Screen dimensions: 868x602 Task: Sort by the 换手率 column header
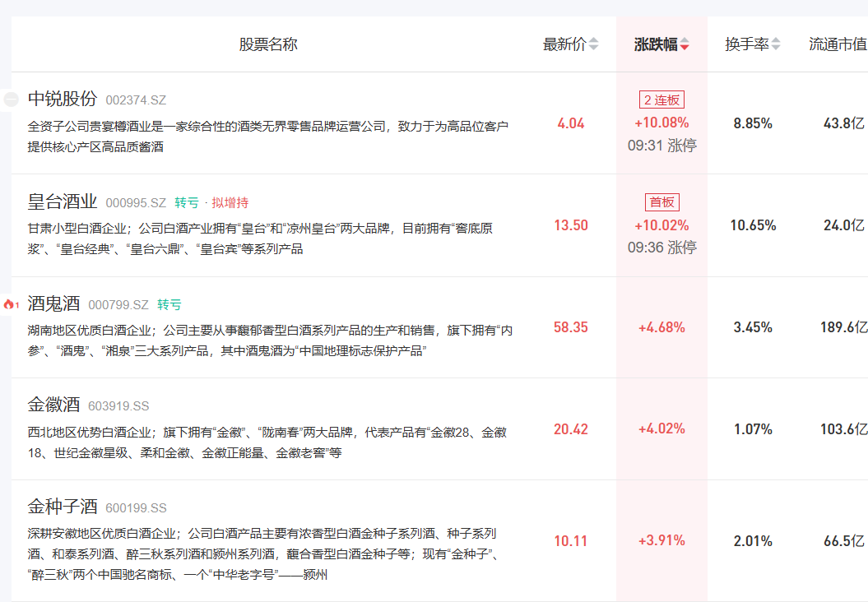pyautogui.click(x=746, y=44)
